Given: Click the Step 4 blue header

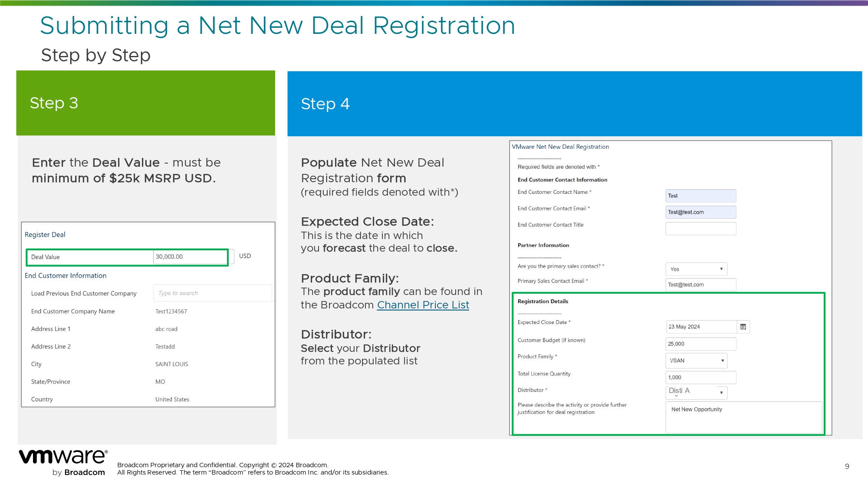Looking at the screenshot, I should (574, 104).
